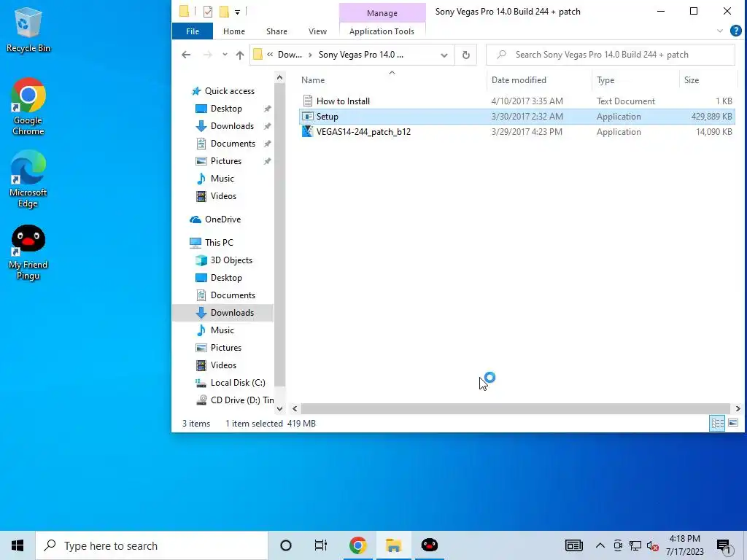Screen dimensions: 747x560
Task: Click navigation pane scroll down arrow
Action: point(279,408)
